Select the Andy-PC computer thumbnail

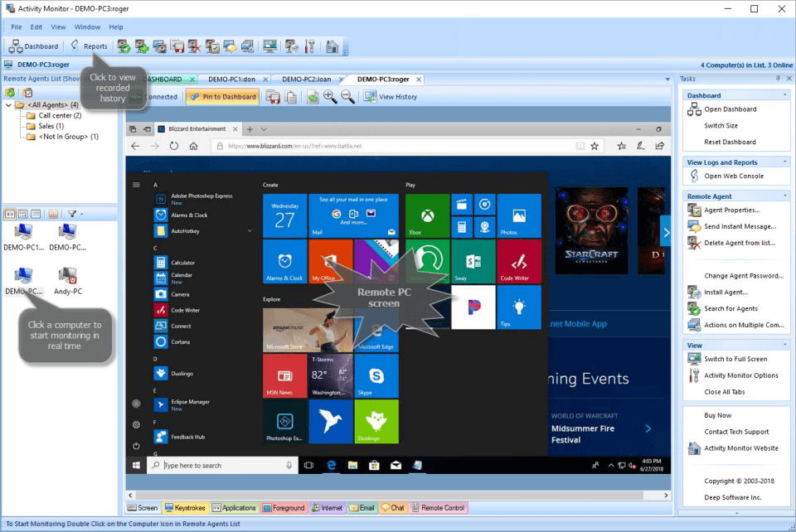pos(68,279)
